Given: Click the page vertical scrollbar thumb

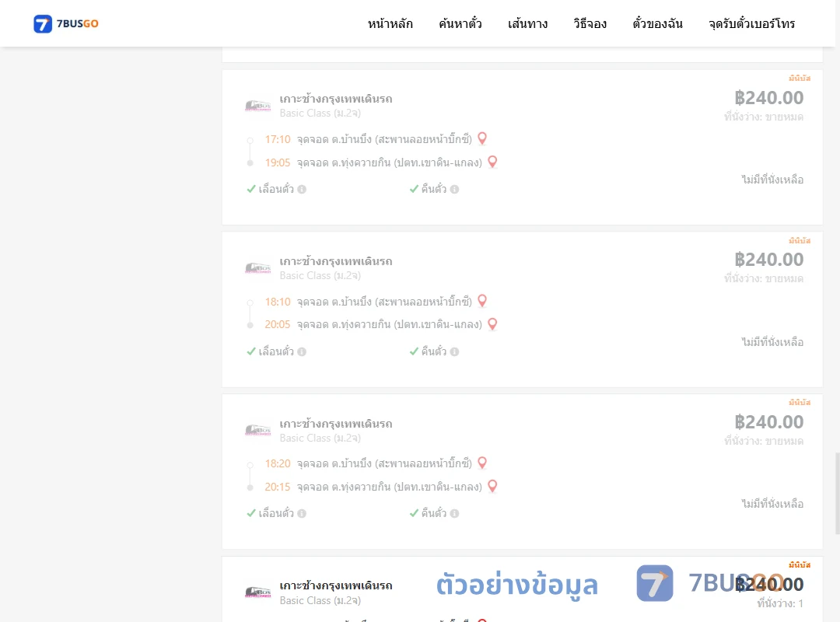Looking at the screenshot, I should click(x=837, y=494).
